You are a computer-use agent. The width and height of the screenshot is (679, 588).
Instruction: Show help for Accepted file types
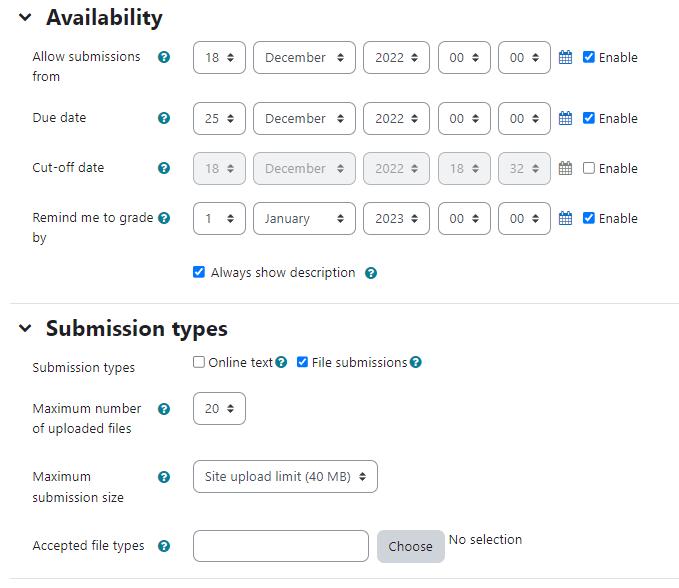[x=164, y=546]
